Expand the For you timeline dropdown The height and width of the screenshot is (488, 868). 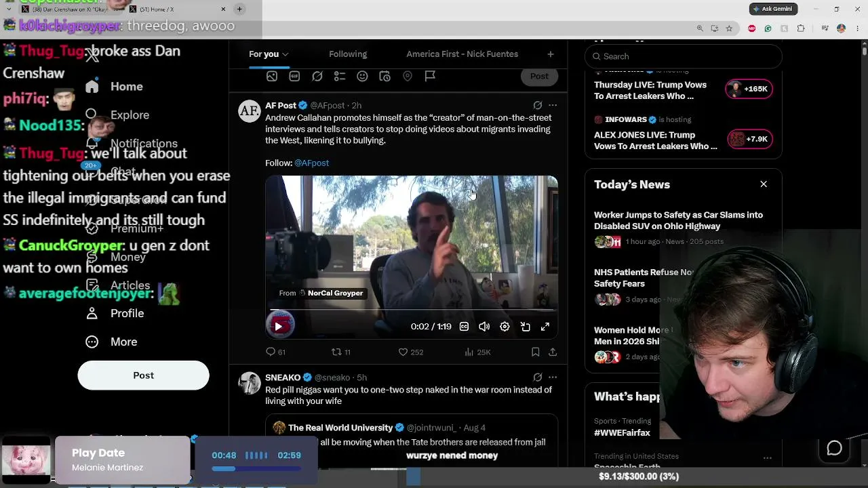(285, 54)
